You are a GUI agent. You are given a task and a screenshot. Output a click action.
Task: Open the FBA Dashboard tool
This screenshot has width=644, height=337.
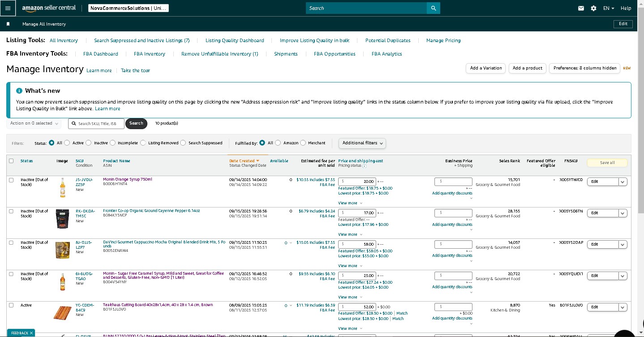tap(101, 54)
